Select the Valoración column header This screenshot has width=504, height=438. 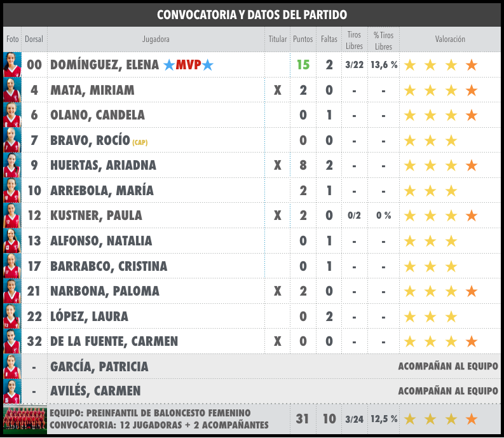tap(450, 39)
